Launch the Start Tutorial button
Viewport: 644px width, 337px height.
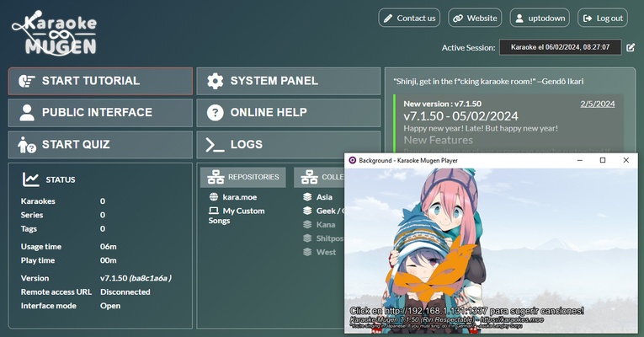tap(100, 81)
